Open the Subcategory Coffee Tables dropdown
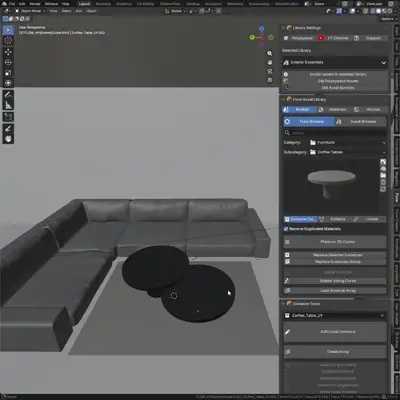Screen dimensions: 400x400 [x=348, y=152]
